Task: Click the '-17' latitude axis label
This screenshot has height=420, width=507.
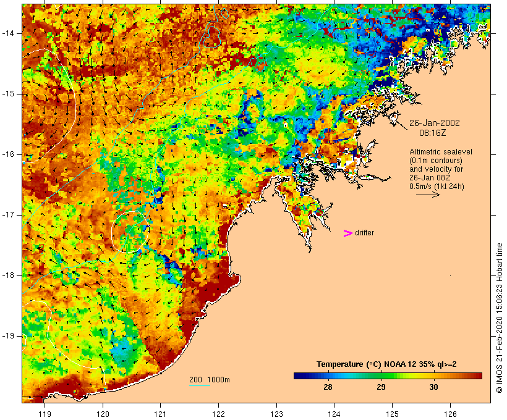Action: pyautogui.click(x=8, y=215)
